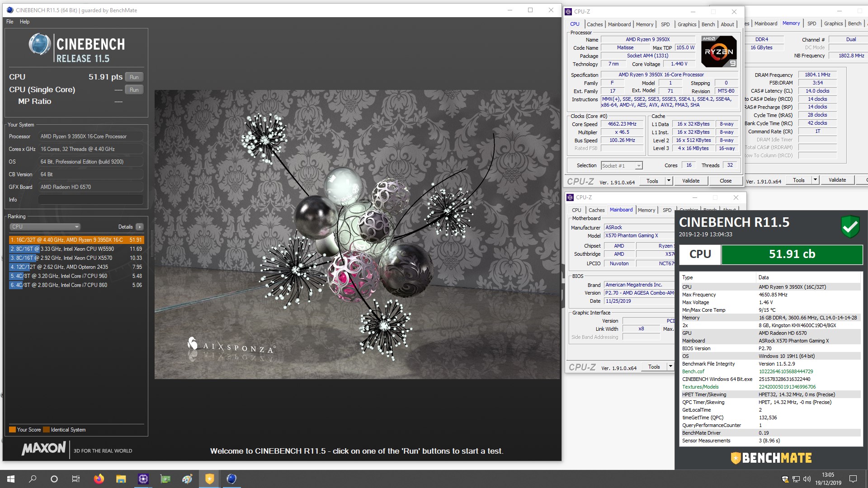Viewport: 868px width, 488px height.
Task: Open Tools dropdown arrow in Mainboard CPU-Z window
Action: pyautogui.click(x=670, y=367)
